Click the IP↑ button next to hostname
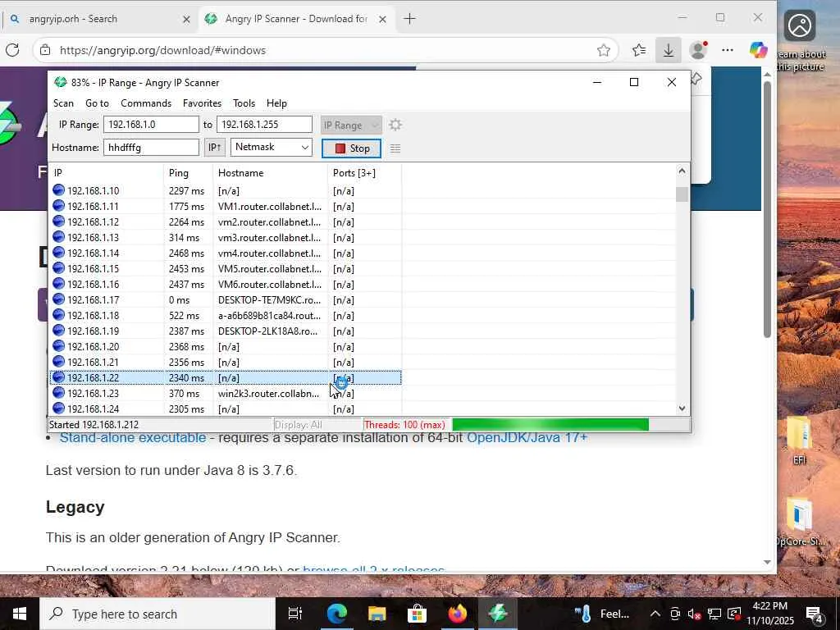The image size is (840, 630). point(214,148)
